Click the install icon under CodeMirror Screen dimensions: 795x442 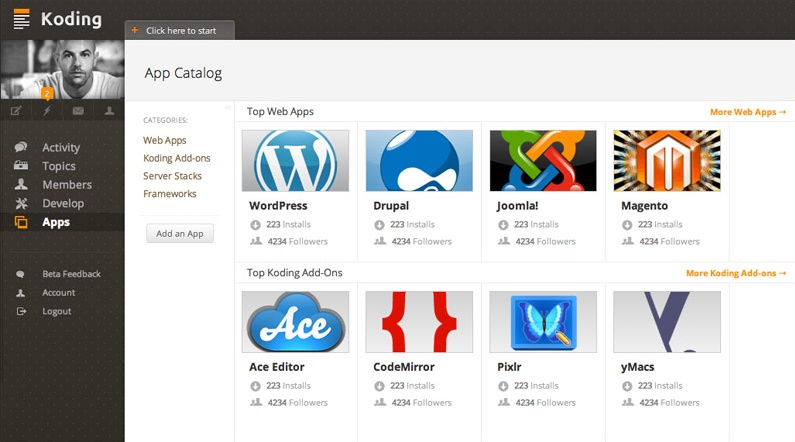click(379, 386)
